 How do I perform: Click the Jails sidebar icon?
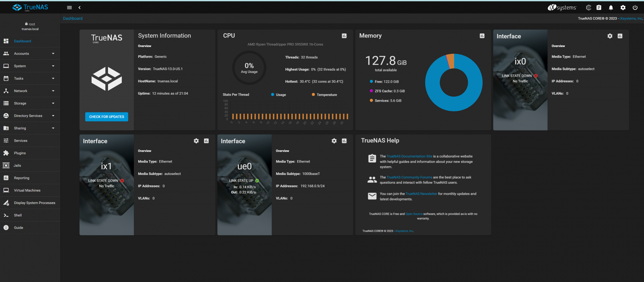pyautogui.click(x=6, y=166)
